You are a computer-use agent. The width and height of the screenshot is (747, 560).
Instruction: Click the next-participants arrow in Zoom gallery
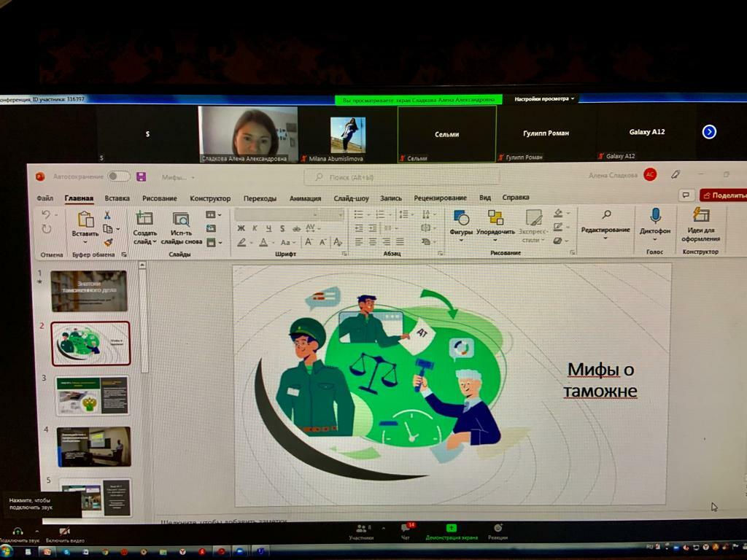709,132
